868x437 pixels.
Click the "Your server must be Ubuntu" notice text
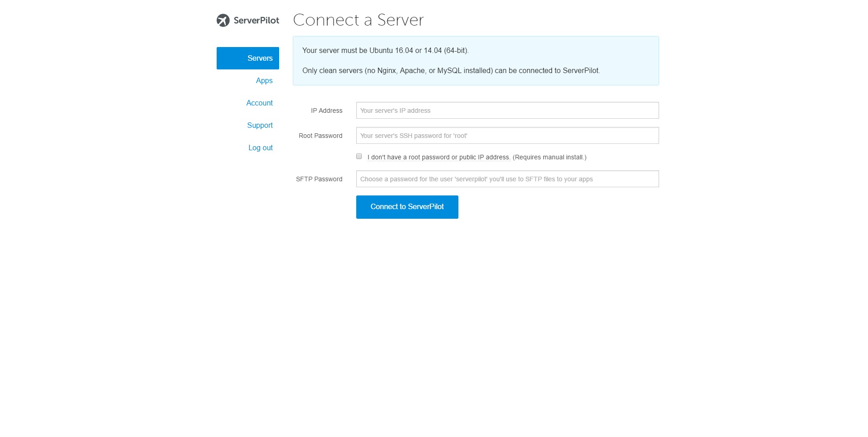(385, 50)
